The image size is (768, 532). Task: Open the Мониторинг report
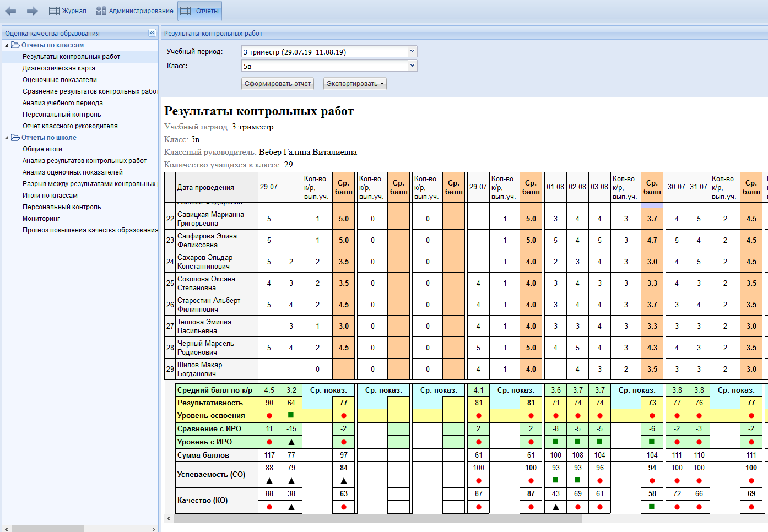coord(41,219)
